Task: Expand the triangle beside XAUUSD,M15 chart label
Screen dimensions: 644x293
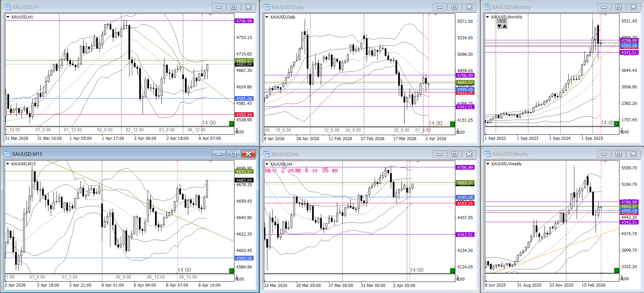Action: (8, 164)
